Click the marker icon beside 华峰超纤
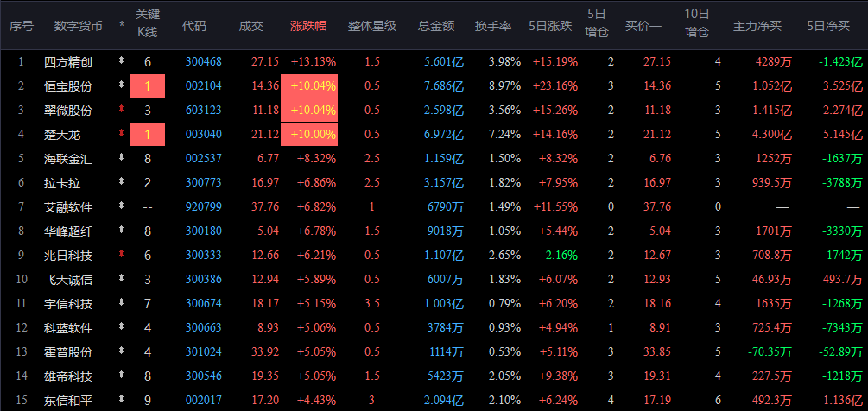The width and height of the screenshot is (868, 411). pos(122,231)
